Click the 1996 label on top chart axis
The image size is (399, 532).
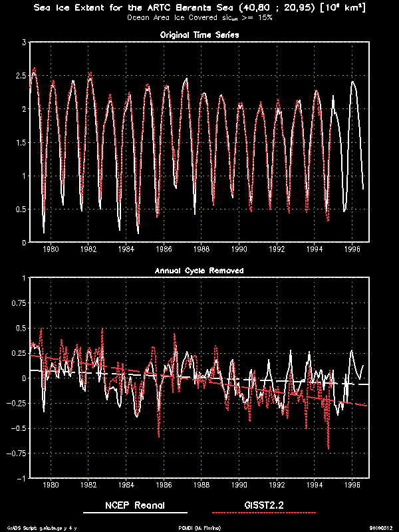(x=351, y=249)
